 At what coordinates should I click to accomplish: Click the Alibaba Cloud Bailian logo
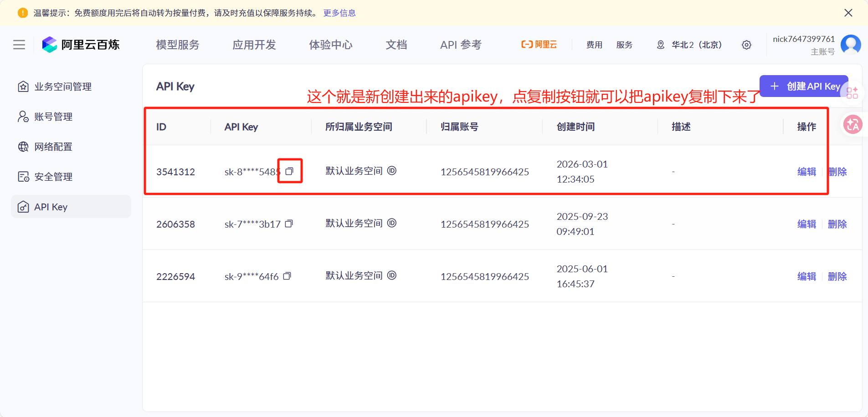[x=81, y=45]
